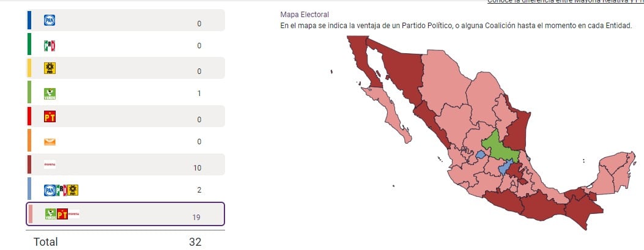Click the Morena party logo
This screenshot has height=250, width=644.
pos(50,164)
